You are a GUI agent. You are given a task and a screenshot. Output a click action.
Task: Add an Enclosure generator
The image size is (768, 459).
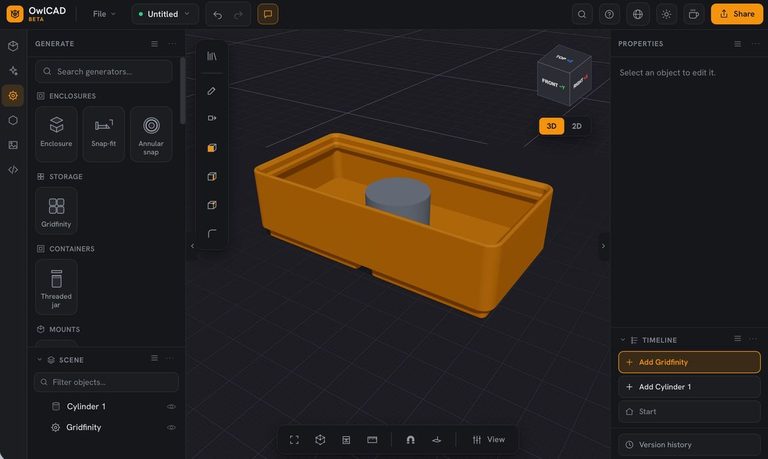pos(56,134)
